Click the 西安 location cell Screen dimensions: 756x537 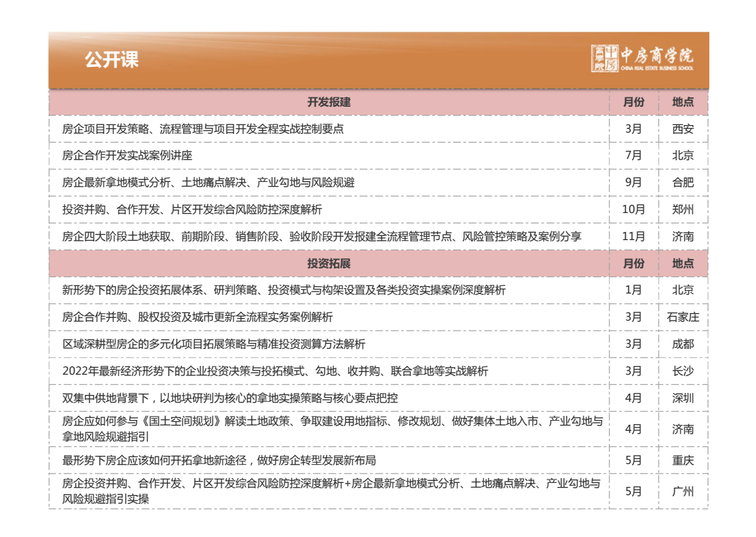[683, 129]
